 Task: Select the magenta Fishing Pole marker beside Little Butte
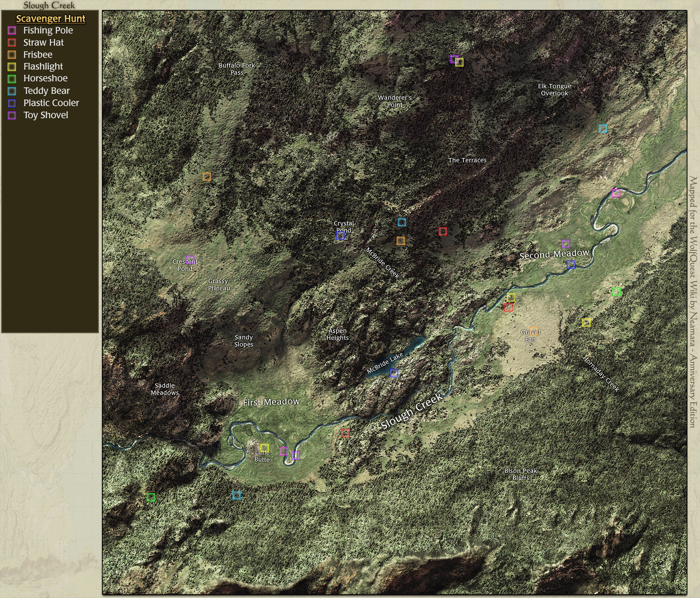(x=284, y=451)
